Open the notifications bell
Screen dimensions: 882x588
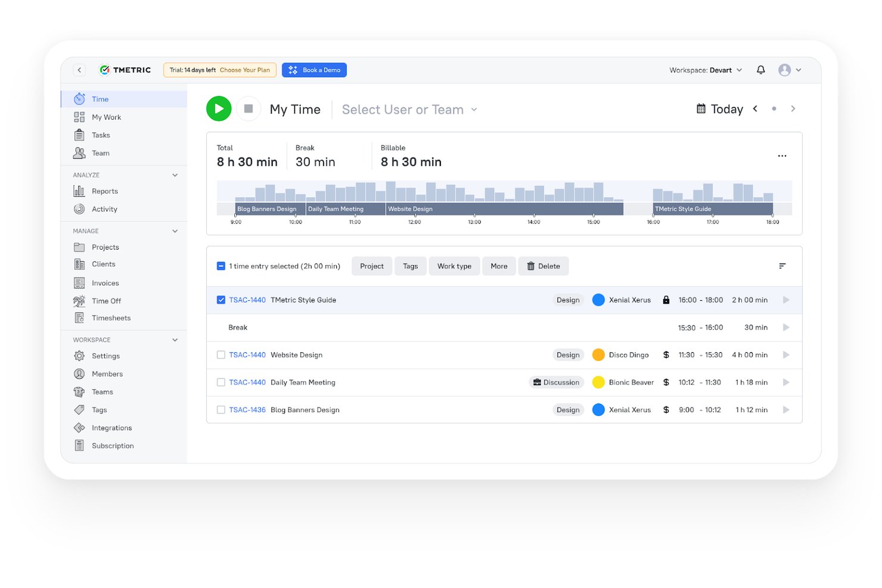[760, 70]
